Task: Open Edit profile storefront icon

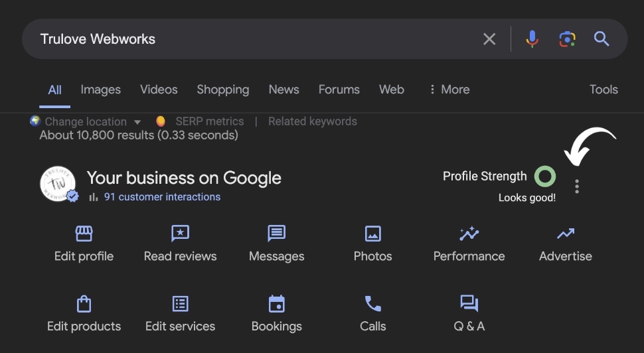Action: (x=84, y=234)
